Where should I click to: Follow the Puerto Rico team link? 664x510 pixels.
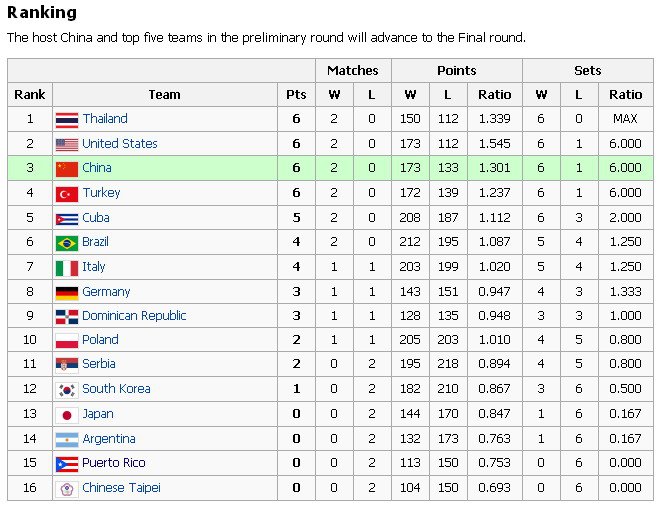[x=114, y=463]
